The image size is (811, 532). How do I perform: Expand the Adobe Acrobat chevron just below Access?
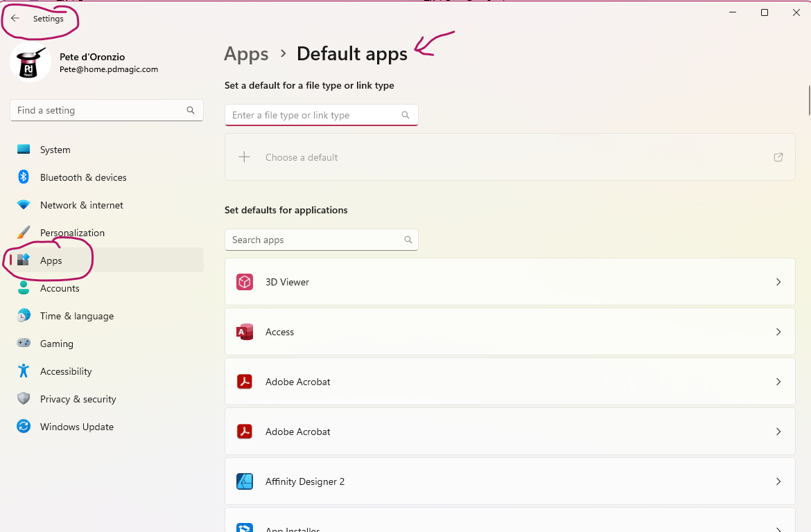coord(778,382)
